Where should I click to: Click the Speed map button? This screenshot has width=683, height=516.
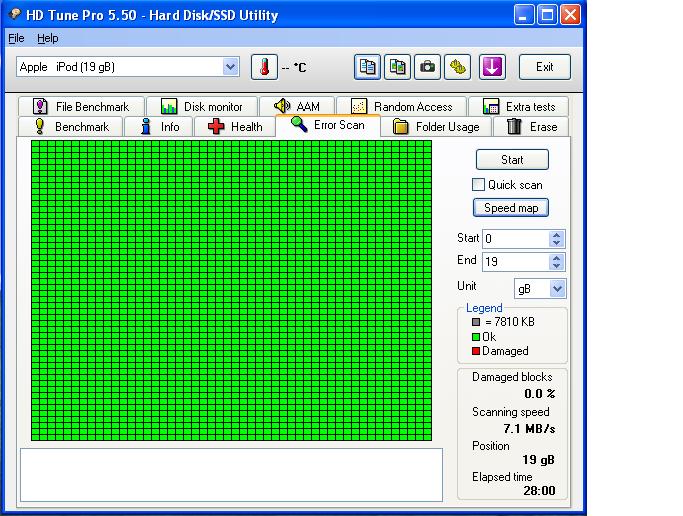coord(511,208)
